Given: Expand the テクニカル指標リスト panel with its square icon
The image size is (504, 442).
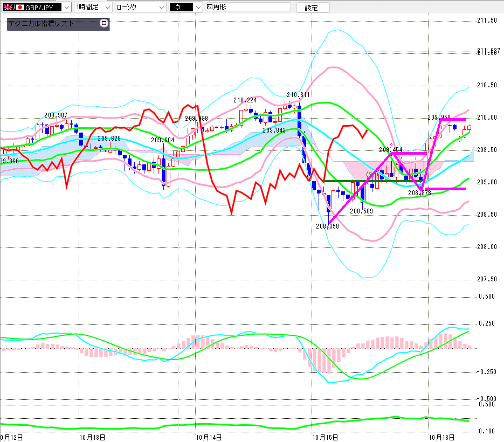Looking at the screenshot, I should pyautogui.click(x=104, y=23).
